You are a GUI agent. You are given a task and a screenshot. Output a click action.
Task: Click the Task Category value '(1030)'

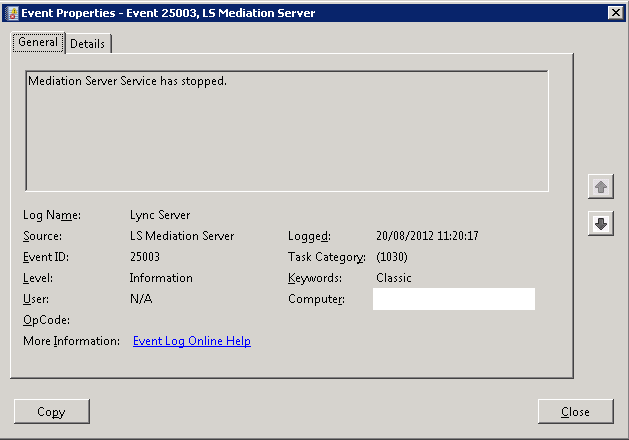click(x=392, y=257)
